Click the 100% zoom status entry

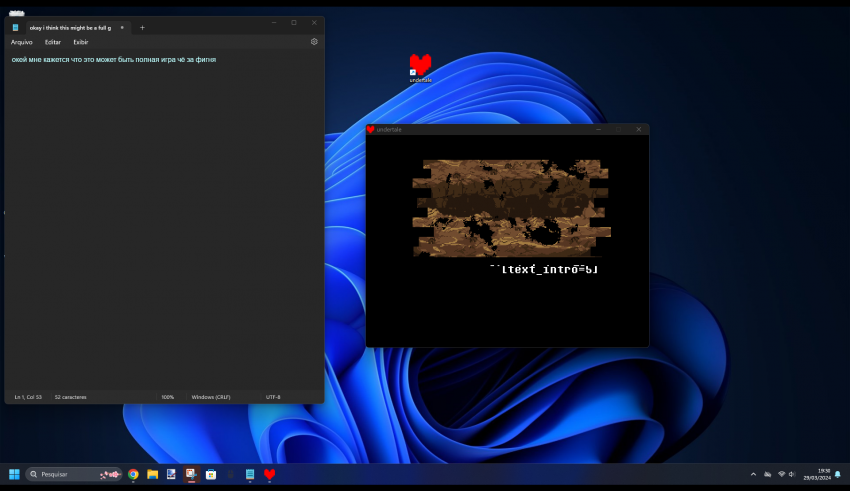[x=168, y=397]
